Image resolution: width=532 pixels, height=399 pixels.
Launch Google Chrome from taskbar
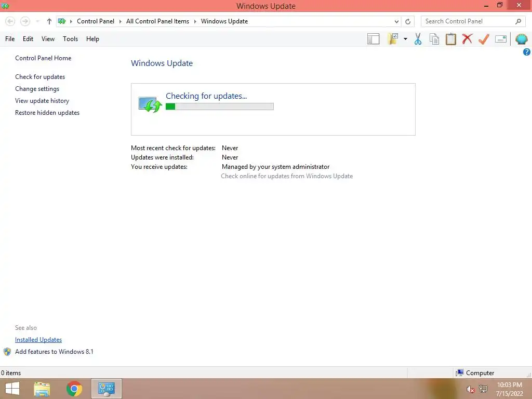pyautogui.click(x=74, y=389)
